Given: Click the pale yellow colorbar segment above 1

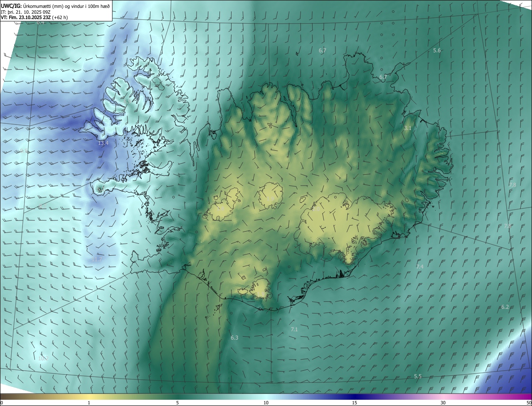Looking at the screenshot, I should tap(89, 396).
